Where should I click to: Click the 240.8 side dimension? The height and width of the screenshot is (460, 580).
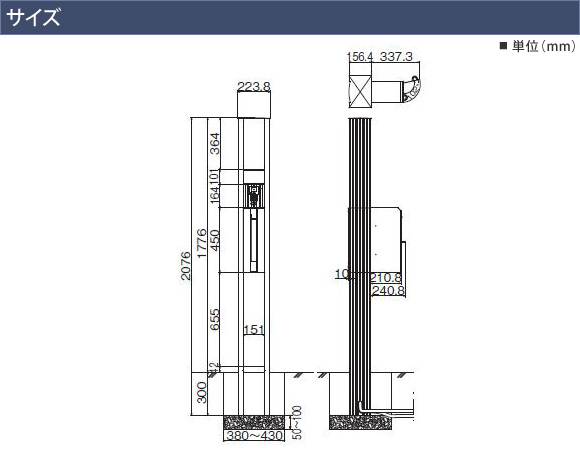tap(388, 291)
